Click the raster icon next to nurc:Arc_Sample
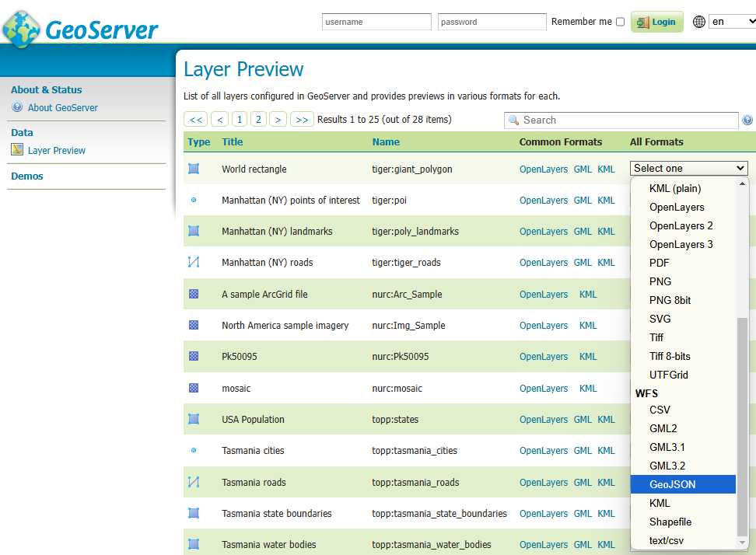This screenshot has height=555, width=756. click(194, 294)
